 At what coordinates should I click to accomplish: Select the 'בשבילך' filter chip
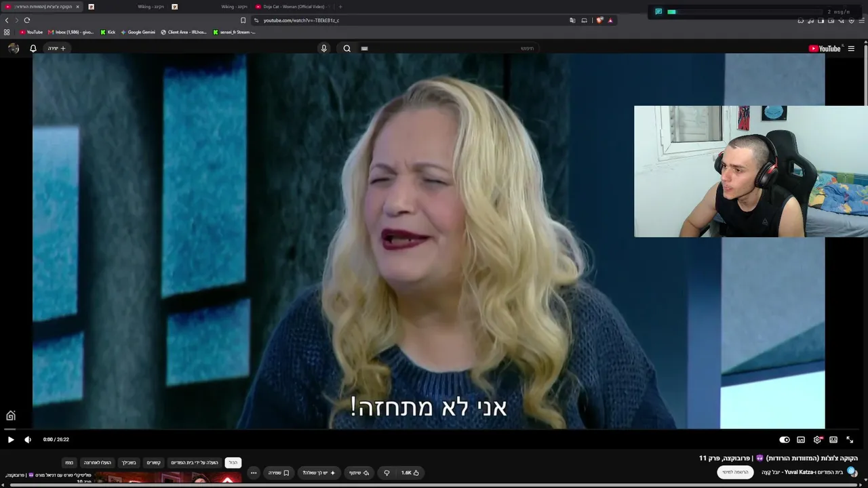click(129, 462)
